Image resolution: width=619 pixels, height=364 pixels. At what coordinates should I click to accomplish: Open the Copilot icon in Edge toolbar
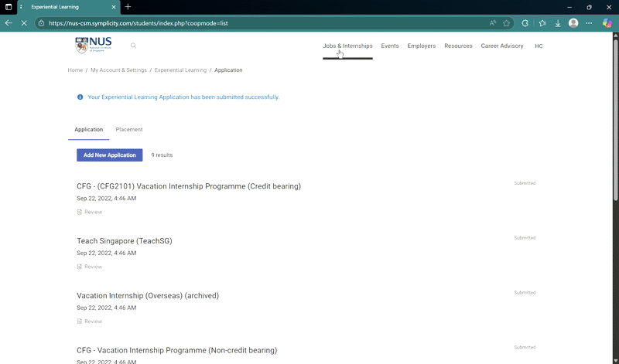click(607, 23)
